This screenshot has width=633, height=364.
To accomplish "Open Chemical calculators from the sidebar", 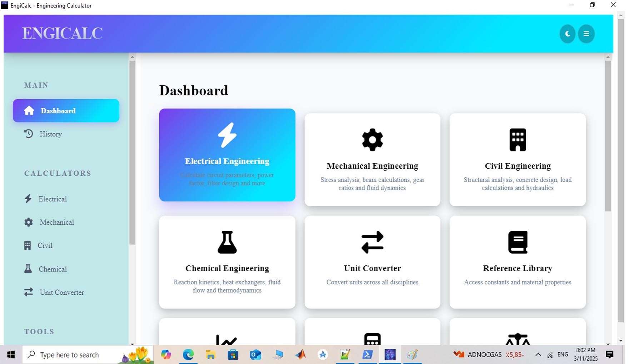I will point(52,269).
